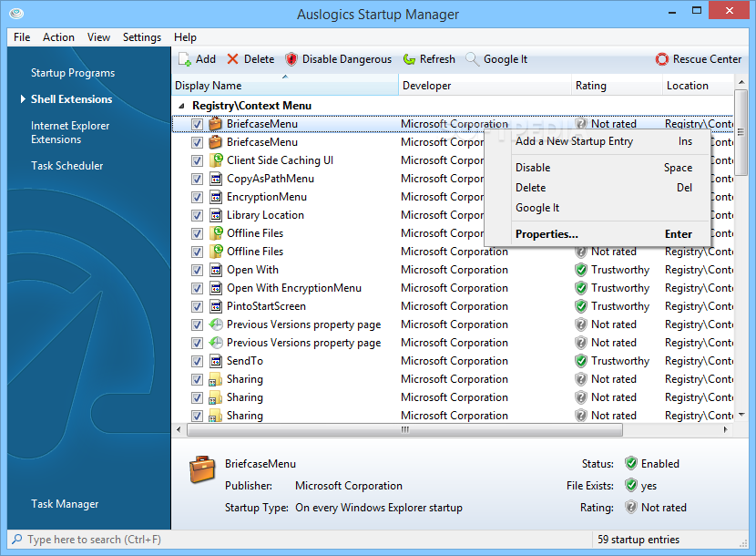Click the CopyAsPathMenu row icon
756x556 pixels.
(216, 179)
